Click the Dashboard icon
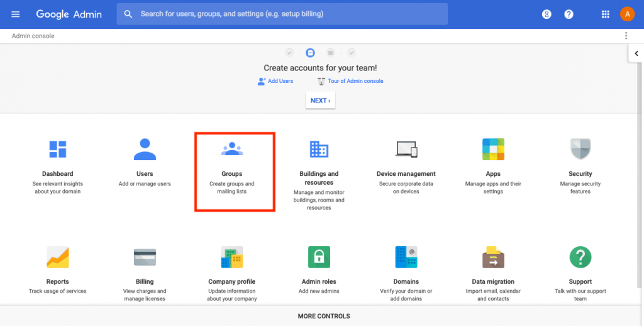644x326 pixels. 57,149
